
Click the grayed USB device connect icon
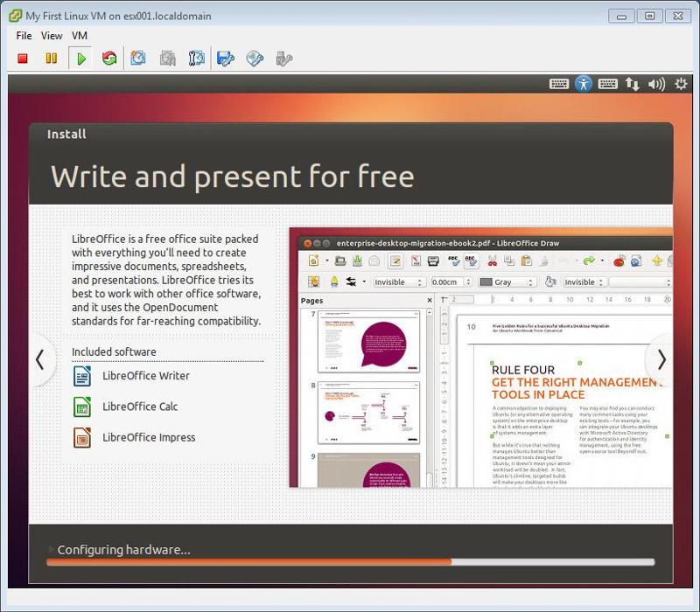pos(283,59)
